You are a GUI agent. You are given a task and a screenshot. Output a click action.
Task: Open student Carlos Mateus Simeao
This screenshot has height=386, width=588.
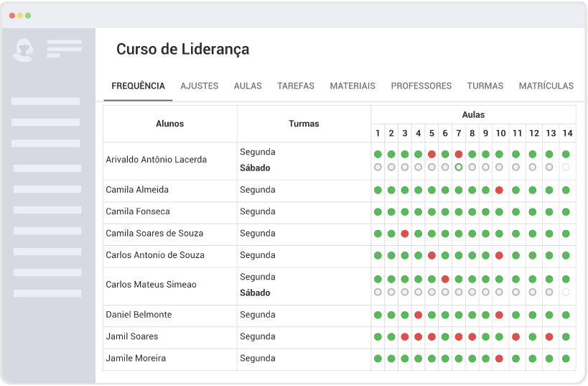151,284
